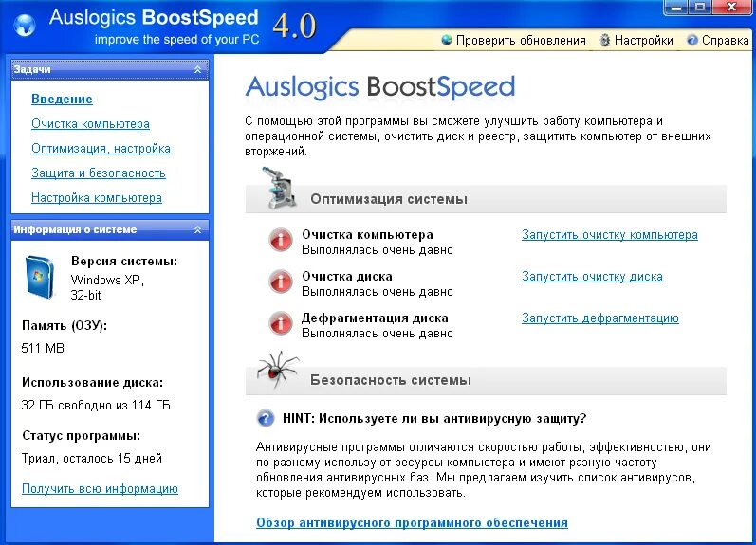Click the Windows XP, 32-bit version text
Viewport: 756px width, 545px height.
(x=107, y=287)
